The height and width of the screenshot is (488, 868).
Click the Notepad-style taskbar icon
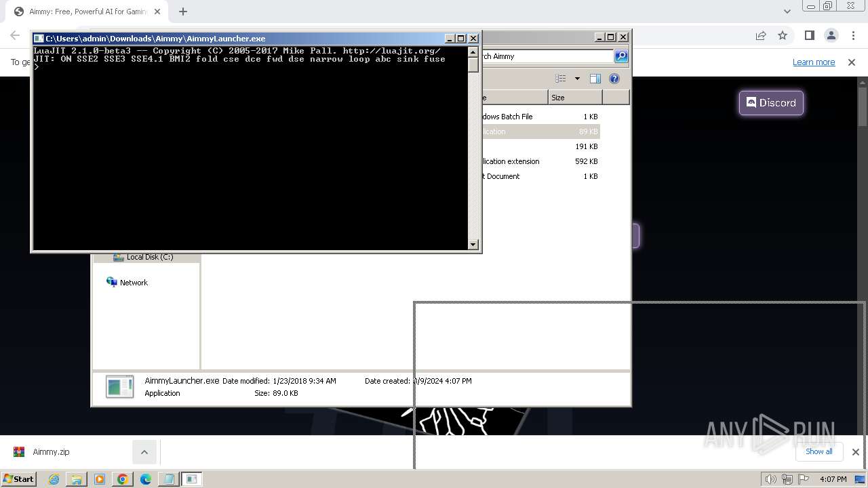168,479
